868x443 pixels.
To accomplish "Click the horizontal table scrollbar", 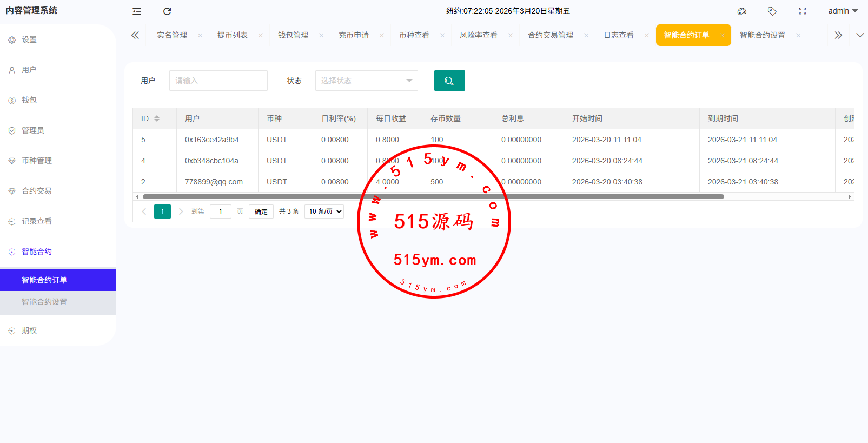I will tap(433, 197).
